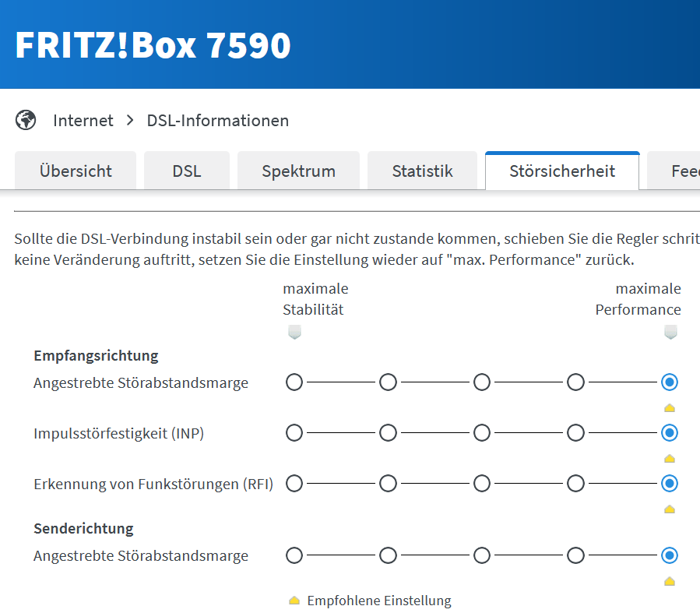Click the Empfohlene Einstellung legend text
Screen dimensions: 700x613
tap(379, 601)
